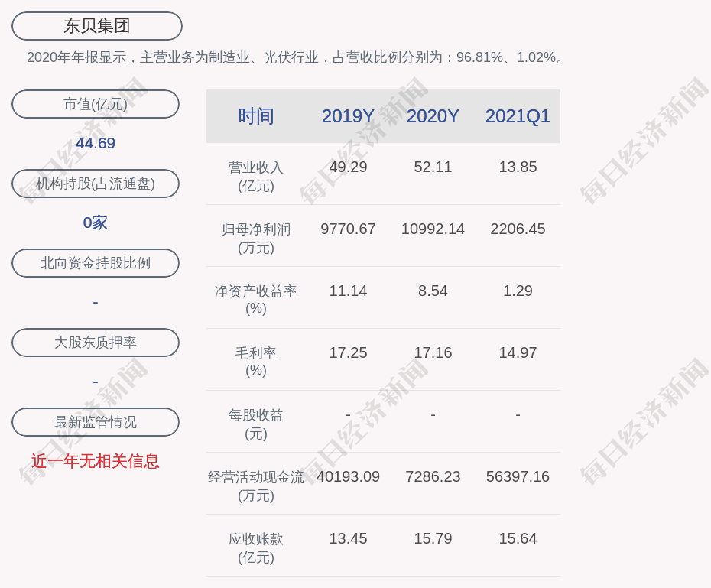Click the 2020年年报显示 summary sentence
The width and height of the screenshot is (711, 588).
coord(295,57)
